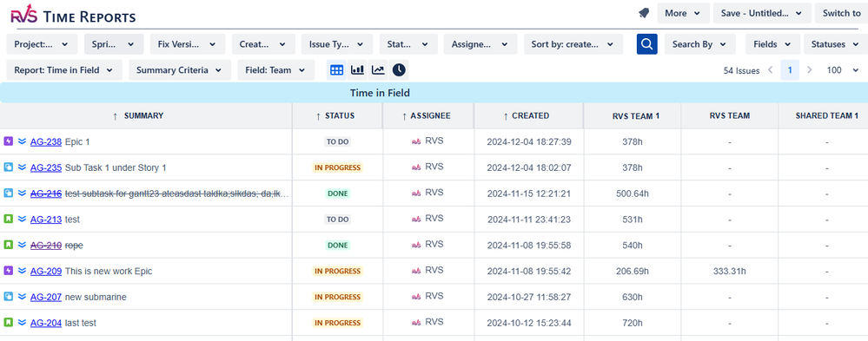Open issue link AG-207

tap(46, 297)
